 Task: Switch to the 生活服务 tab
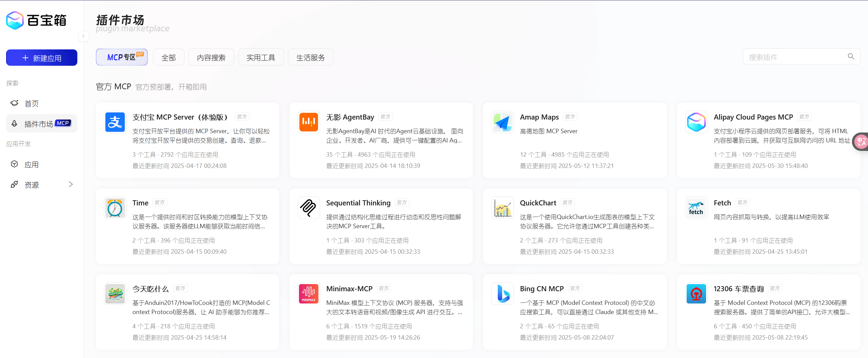[311, 57]
